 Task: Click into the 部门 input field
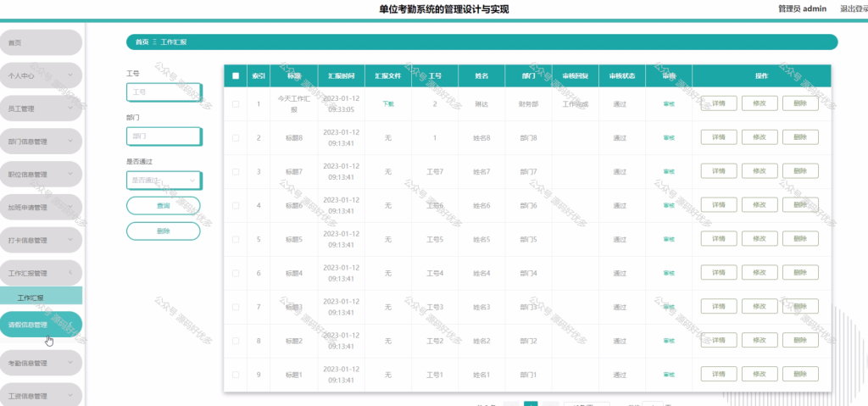click(x=164, y=136)
